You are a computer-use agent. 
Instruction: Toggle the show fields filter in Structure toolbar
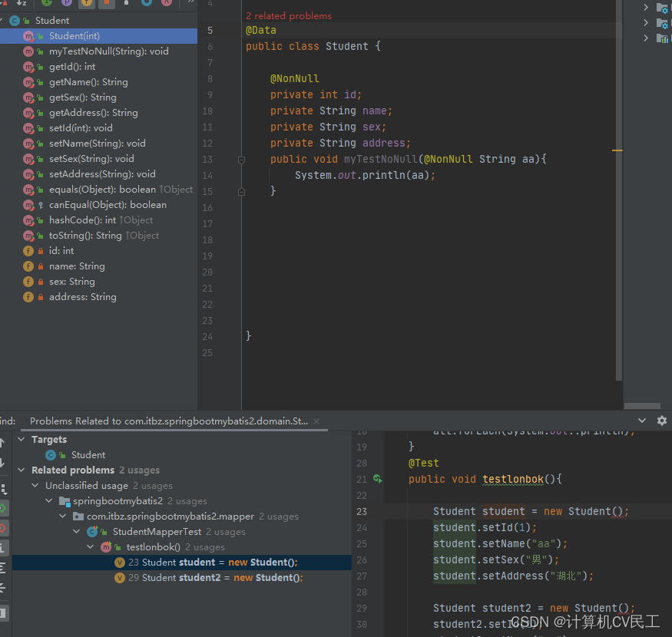(87, 4)
